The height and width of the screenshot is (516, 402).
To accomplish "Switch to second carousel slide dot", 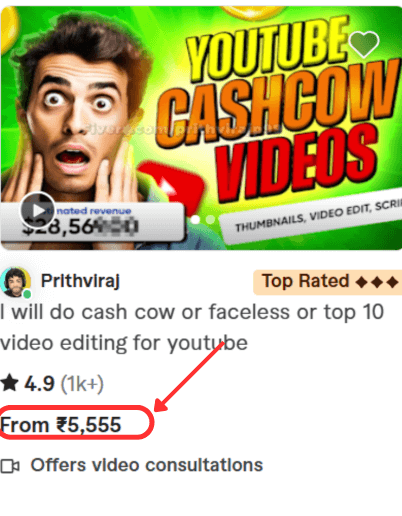I will tap(210, 219).
